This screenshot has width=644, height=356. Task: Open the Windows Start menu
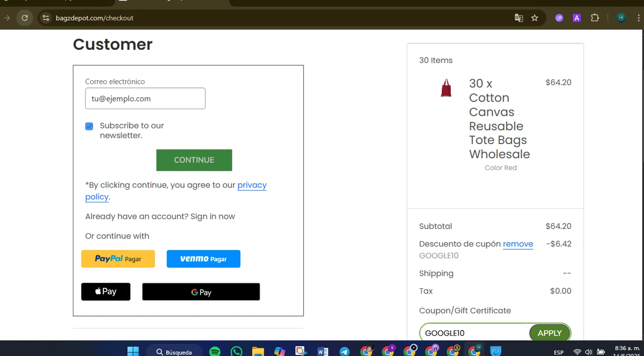tap(133, 351)
